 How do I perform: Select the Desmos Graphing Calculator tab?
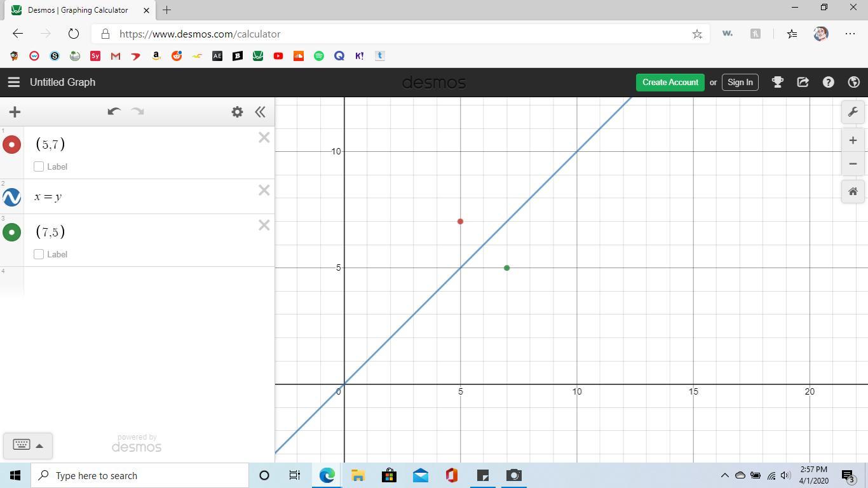(x=78, y=10)
